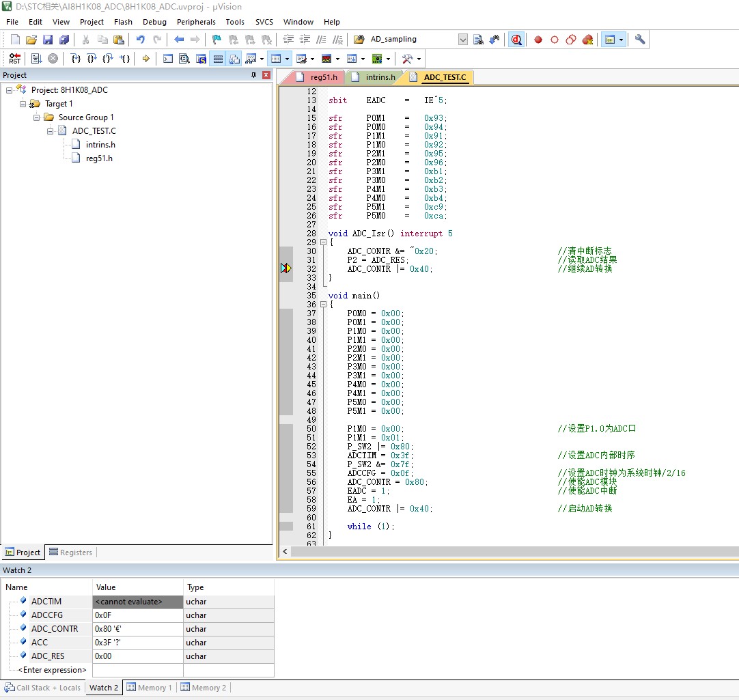
Task: Click the Value column header in Watch 2
Action: tap(137, 587)
